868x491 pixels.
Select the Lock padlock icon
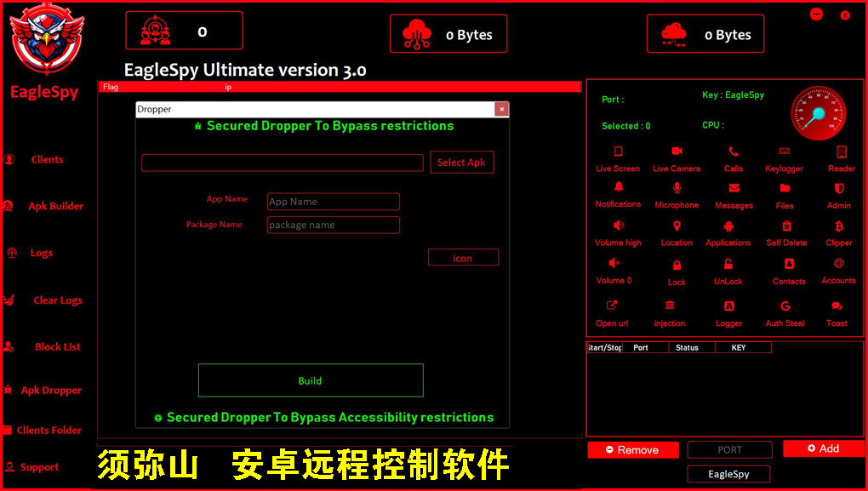tap(677, 265)
